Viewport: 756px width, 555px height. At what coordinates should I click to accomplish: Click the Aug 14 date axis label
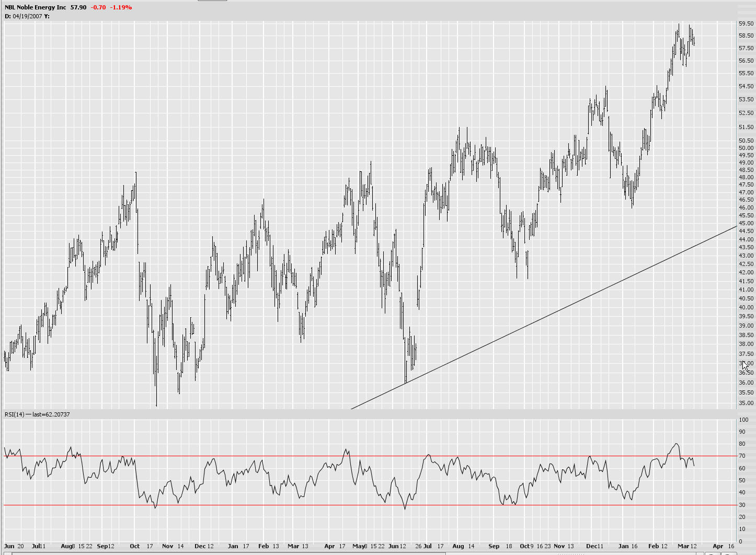(x=463, y=546)
